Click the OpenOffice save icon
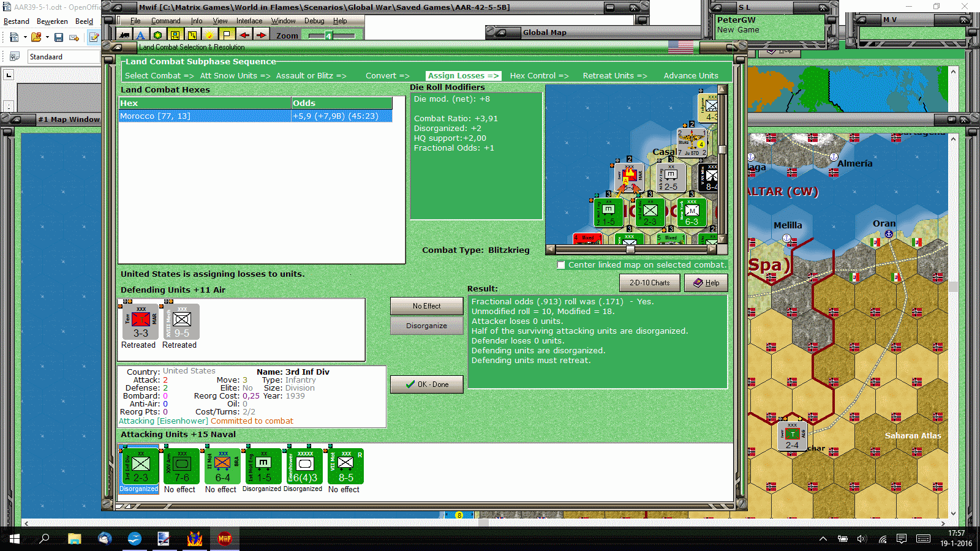Viewport: 980px width, 551px height. pos(59,37)
